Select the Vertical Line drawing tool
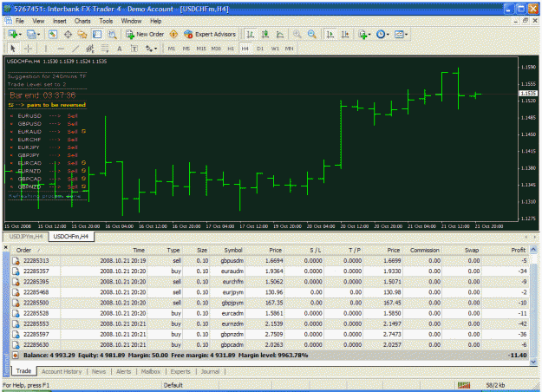 tap(46, 49)
